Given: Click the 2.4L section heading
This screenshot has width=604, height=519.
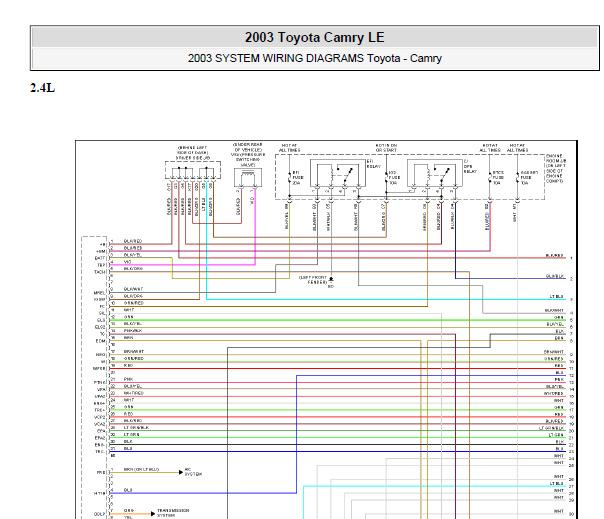Looking at the screenshot, I should pyautogui.click(x=42, y=88).
